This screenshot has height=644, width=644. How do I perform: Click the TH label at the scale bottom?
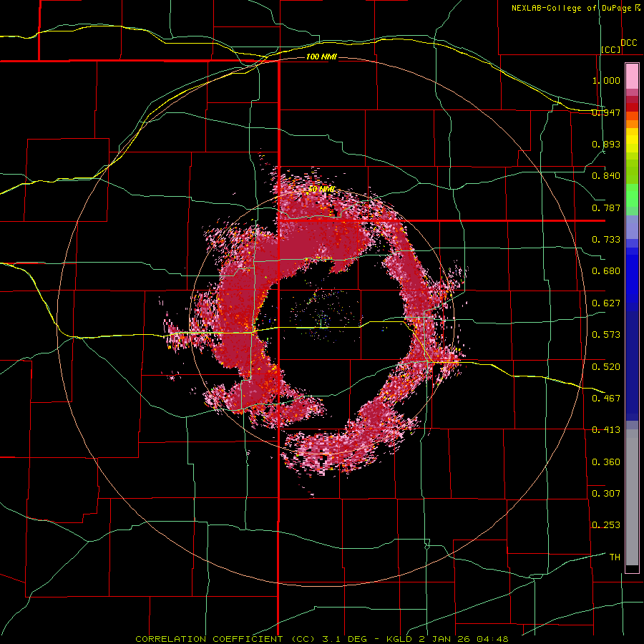click(x=615, y=557)
